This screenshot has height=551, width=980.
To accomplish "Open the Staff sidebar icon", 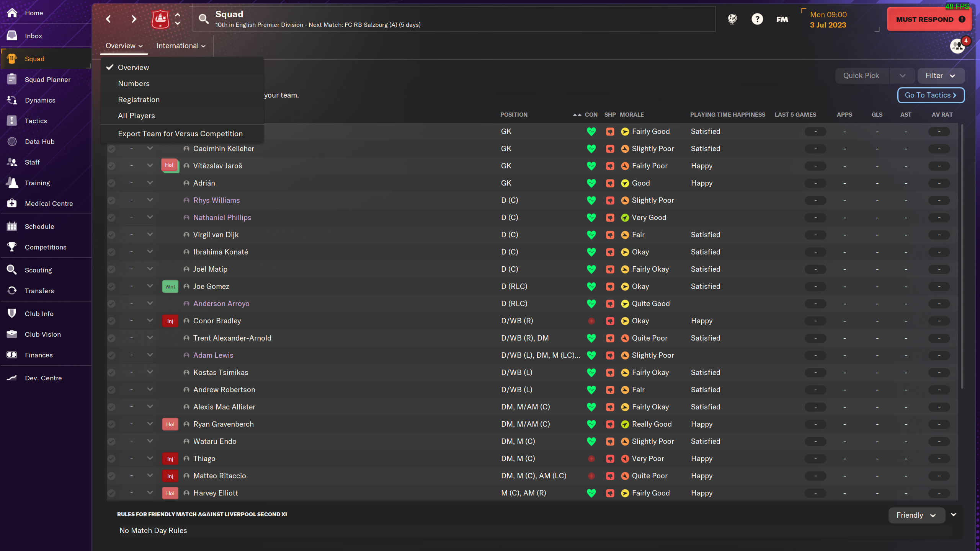I will click(12, 162).
